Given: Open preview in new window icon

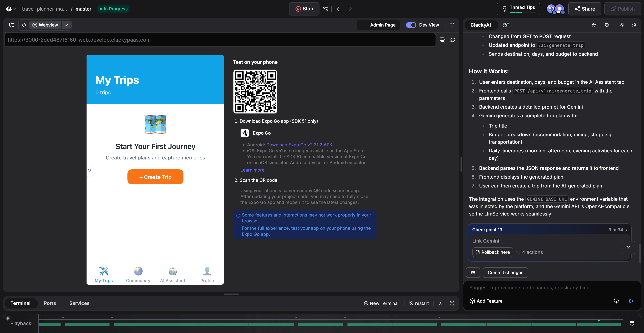Looking at the screenshot, I should point(452,25).
